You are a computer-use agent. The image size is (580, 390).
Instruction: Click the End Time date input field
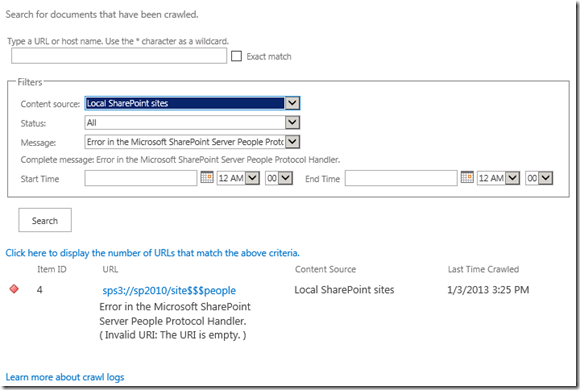(x=401, y=178)
